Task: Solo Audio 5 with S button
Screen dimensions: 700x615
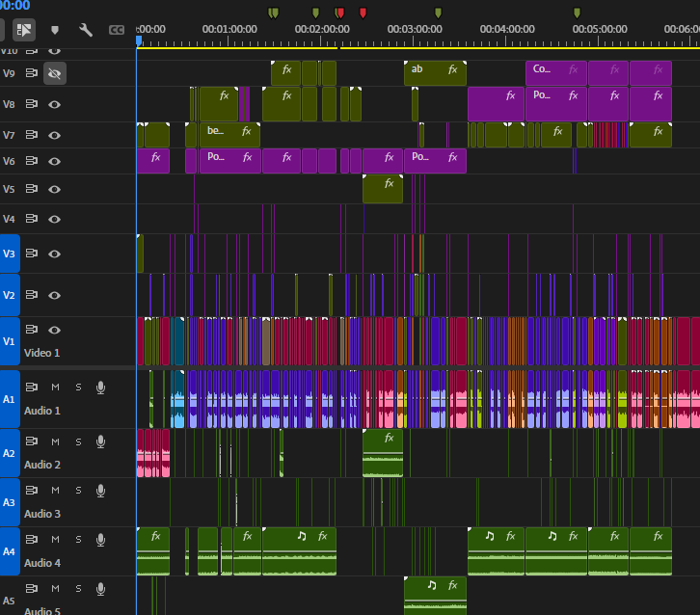Action: tap(78, 588)
